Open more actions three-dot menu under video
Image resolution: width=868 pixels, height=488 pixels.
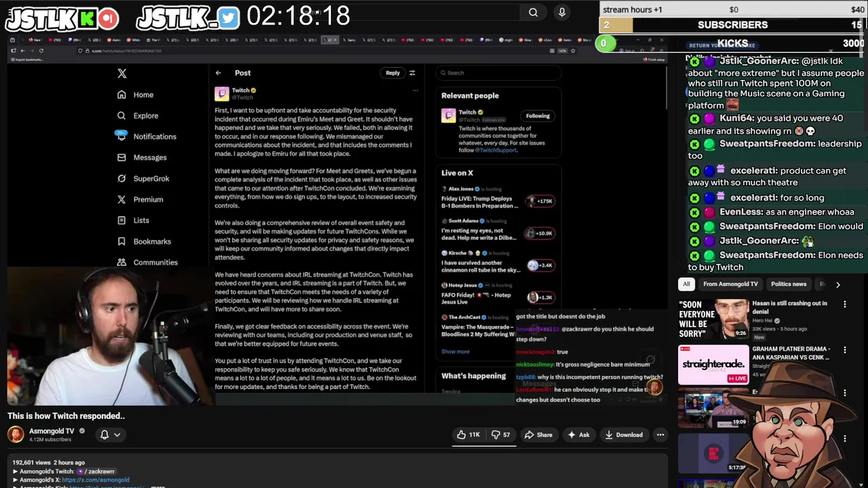(661, 434)
